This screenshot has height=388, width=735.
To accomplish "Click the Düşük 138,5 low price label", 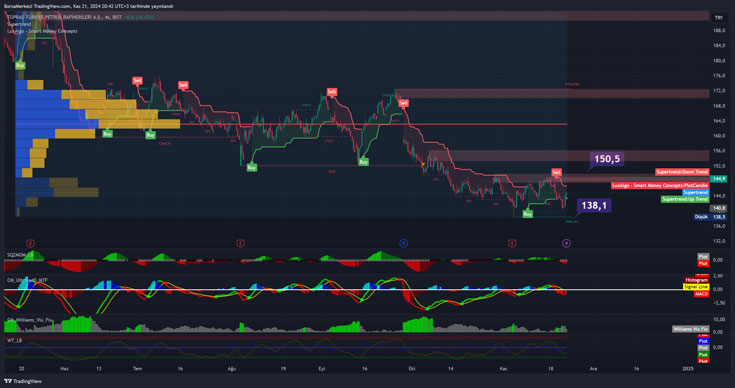I will pos(710,217).
